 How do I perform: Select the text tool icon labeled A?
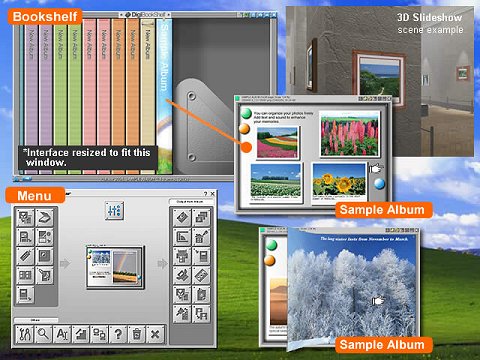click(x=62, y=334)
